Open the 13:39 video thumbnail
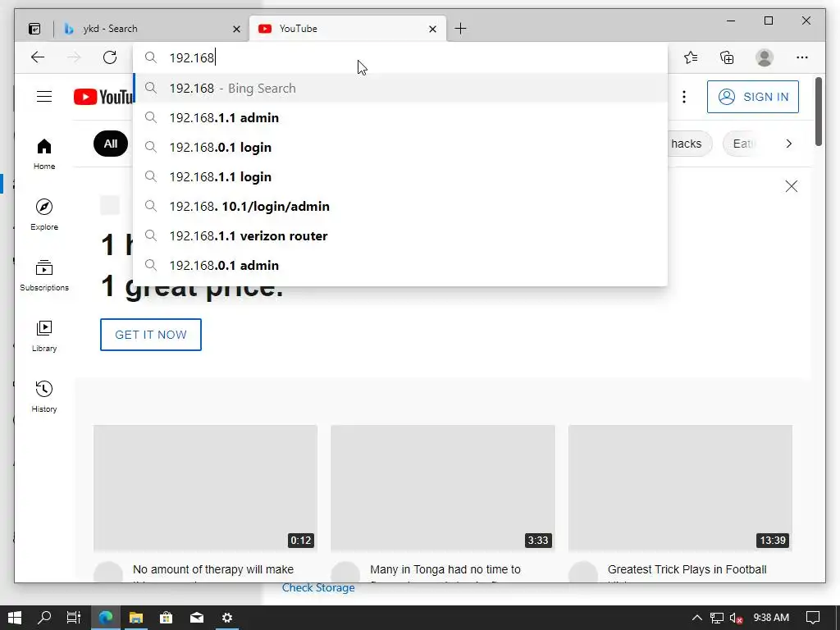 click(x=680, y=488)
